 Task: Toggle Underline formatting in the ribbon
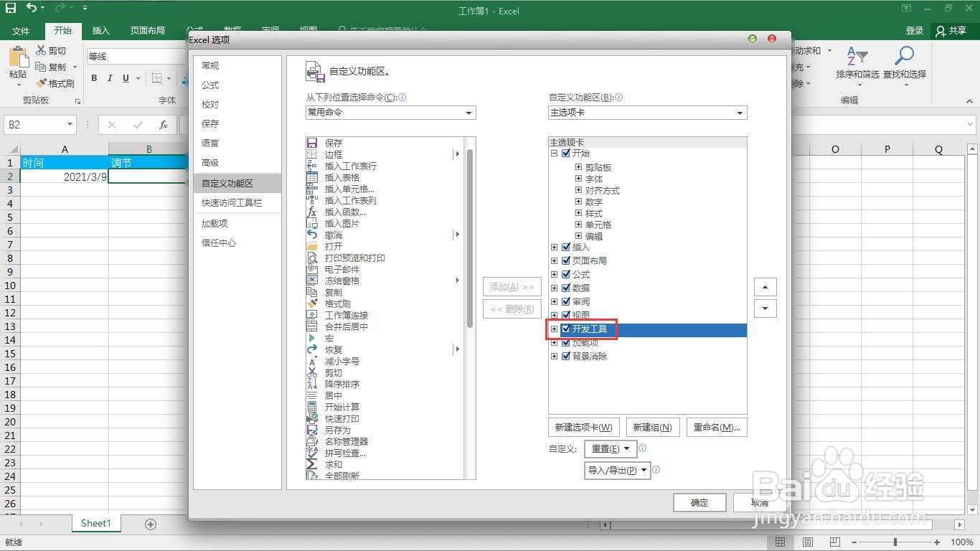tap(126, 78)
